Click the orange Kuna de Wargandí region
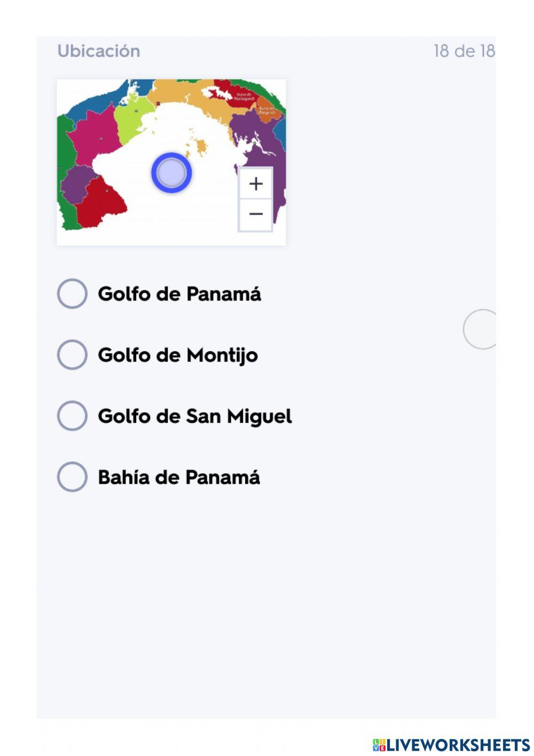 point(265,111)
